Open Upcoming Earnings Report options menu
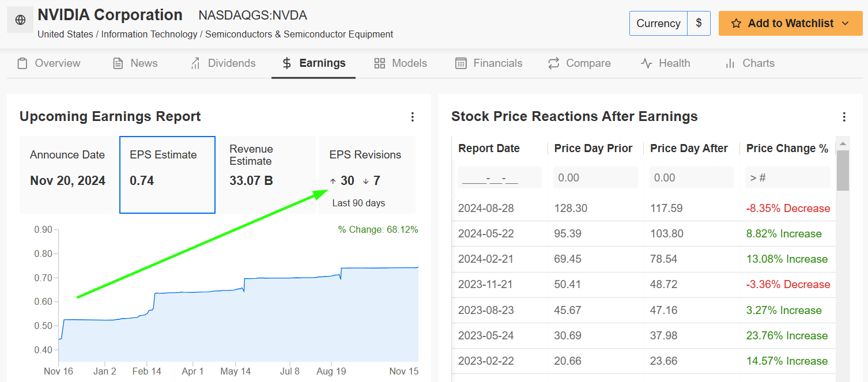 [412, 117]
